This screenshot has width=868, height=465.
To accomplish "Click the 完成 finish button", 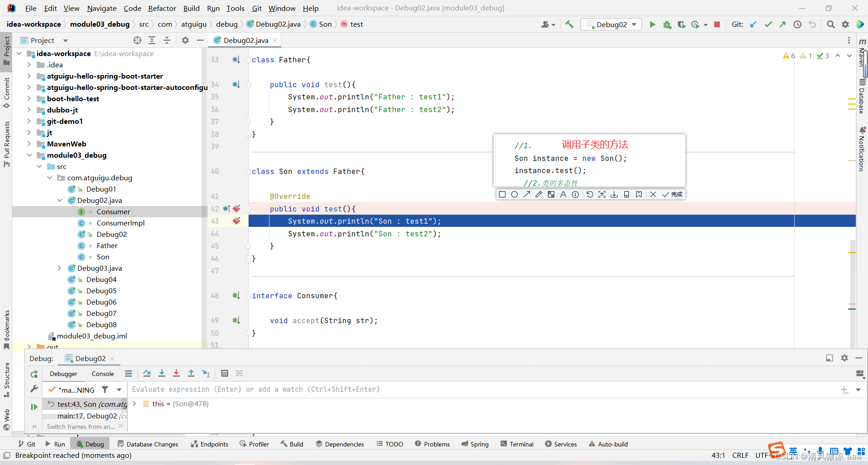I will pos(672,194).
